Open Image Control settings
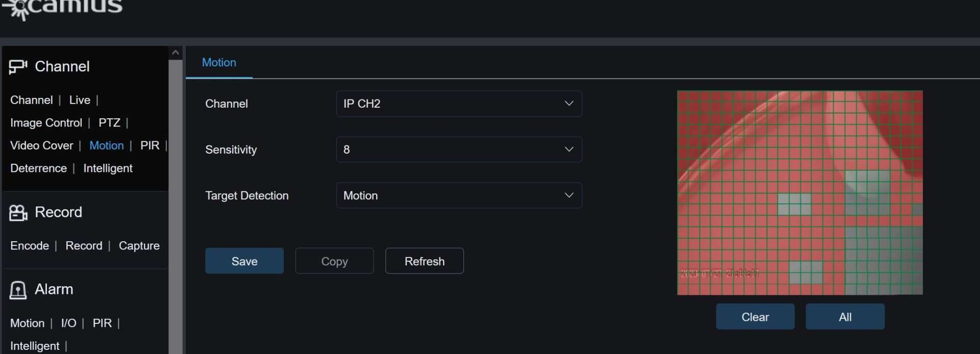The image size is (980, 354). [46, 122]
